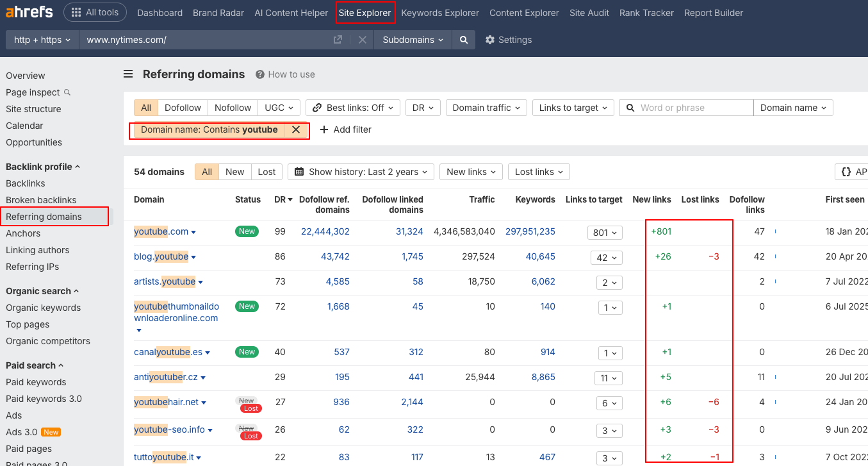868x466 pixels.
Task: Open tuttoyoutube.it links to target dropdown
Action: [609, 458]
